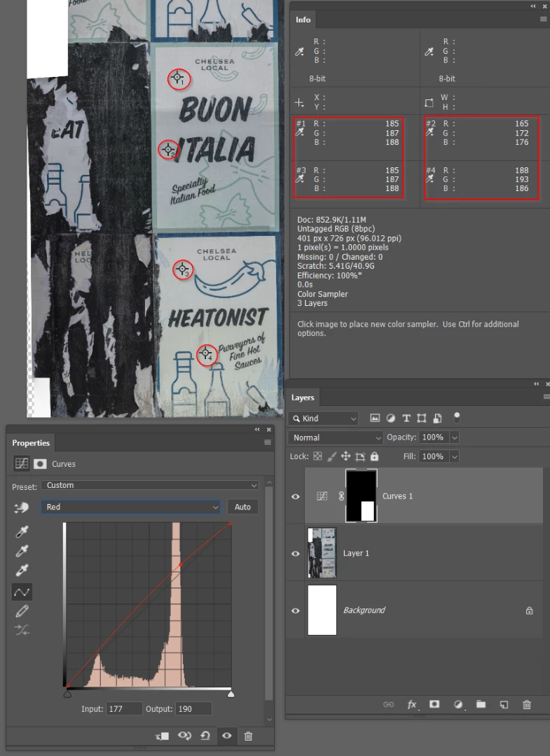
Task: Click the lock position icon
Action: 345,456
